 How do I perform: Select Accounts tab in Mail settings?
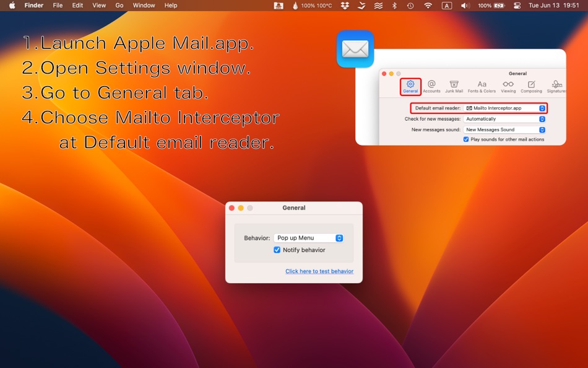[431, 86]
